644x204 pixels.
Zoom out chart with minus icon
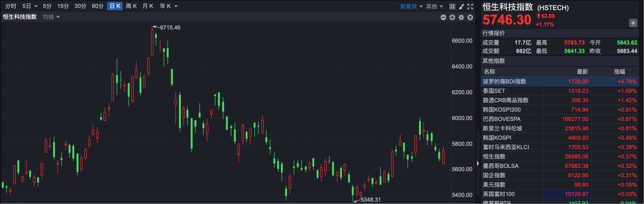(443, 17)
